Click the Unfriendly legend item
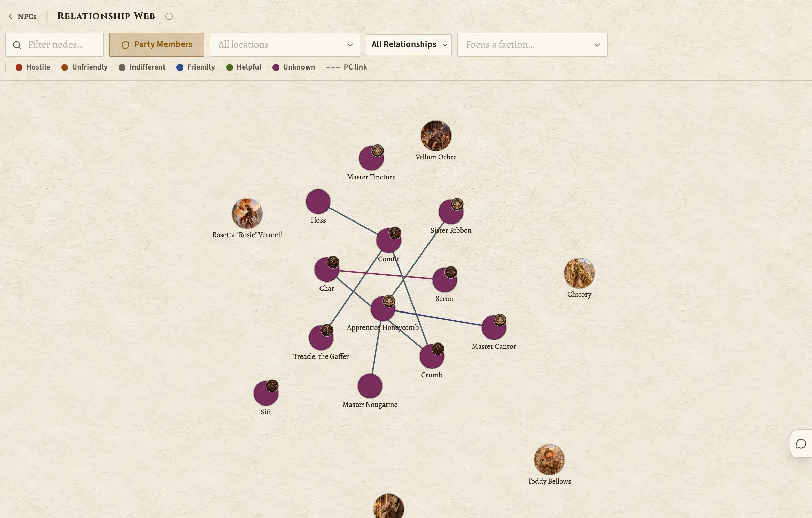This screenshot has height=518, width=812. pyautogui.click(x=84, y=67)
